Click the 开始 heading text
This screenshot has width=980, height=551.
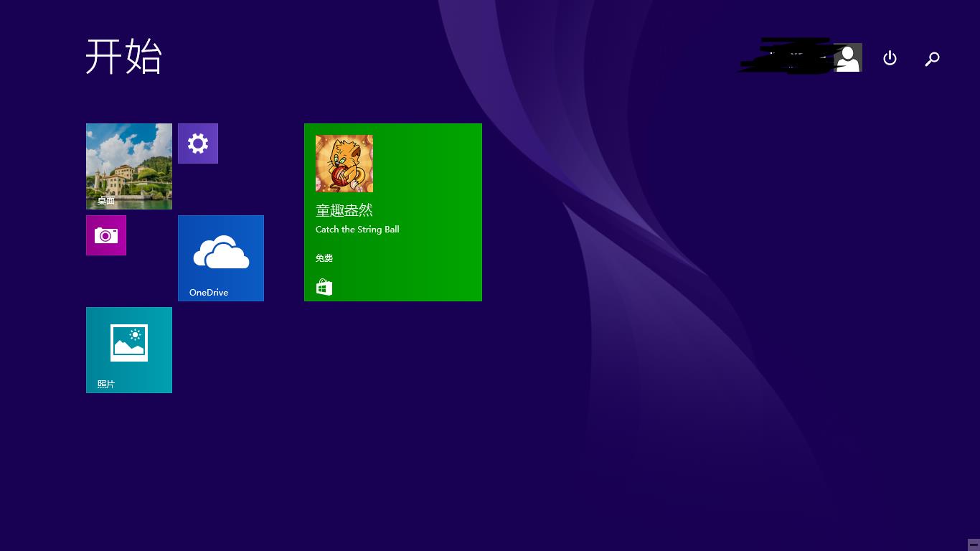point(124,57)
